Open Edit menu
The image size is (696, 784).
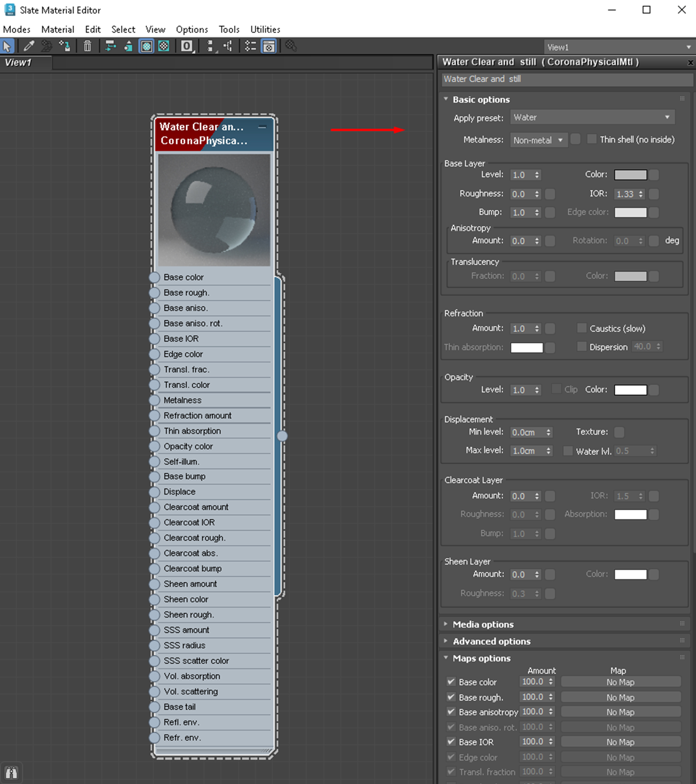[93, 29]
